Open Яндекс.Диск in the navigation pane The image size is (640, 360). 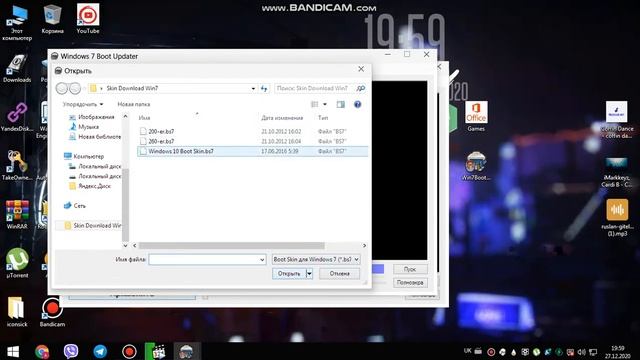[x=90, y=186]
